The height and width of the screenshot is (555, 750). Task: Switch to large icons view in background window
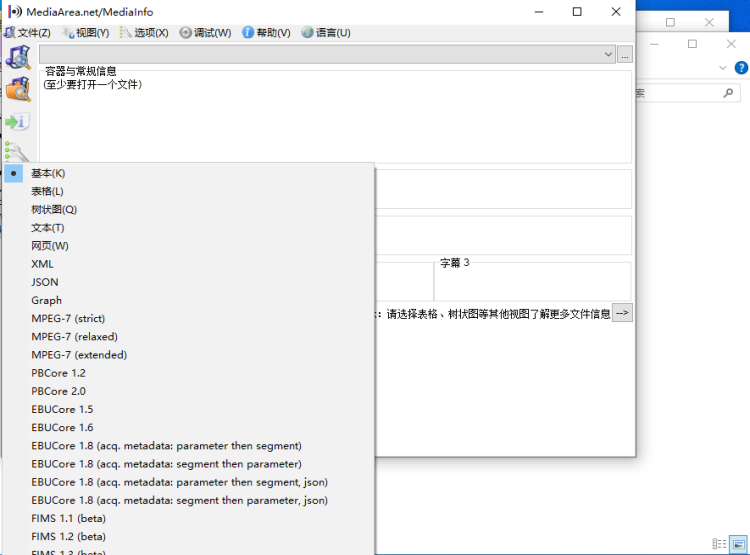(739, 544)
